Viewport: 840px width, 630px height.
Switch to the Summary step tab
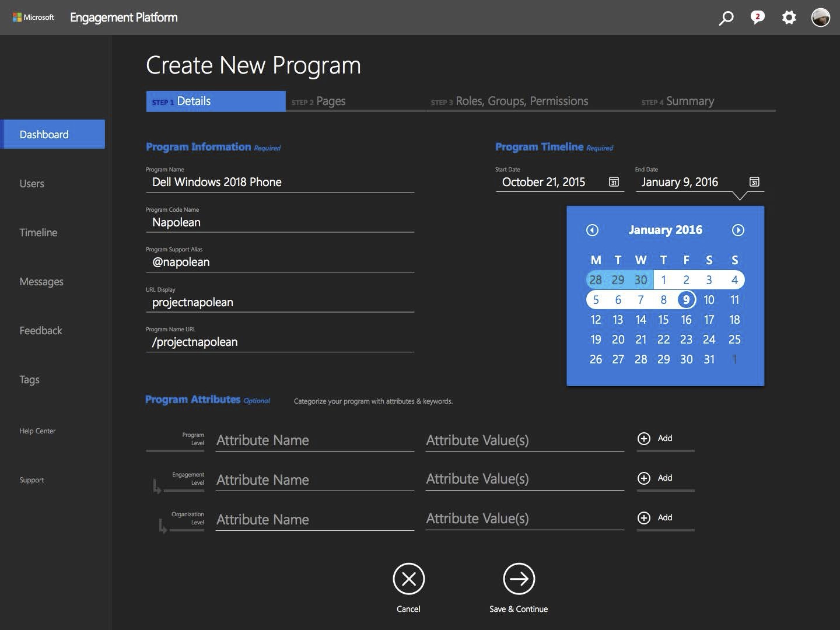click(x=706, y=101)
